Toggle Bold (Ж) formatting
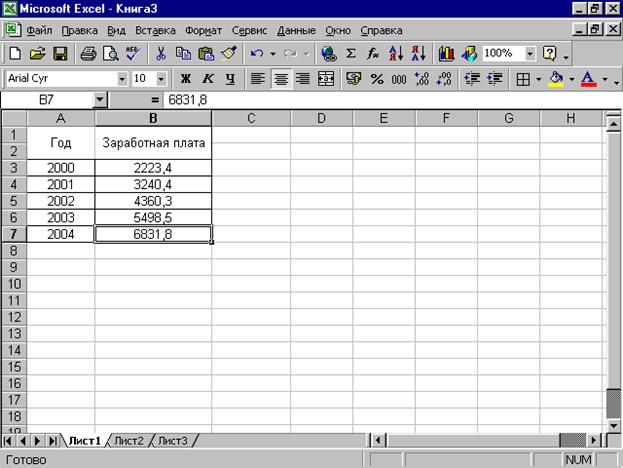Image resolution: width=623 pixels, height=468 pixels. pos(186,79)
